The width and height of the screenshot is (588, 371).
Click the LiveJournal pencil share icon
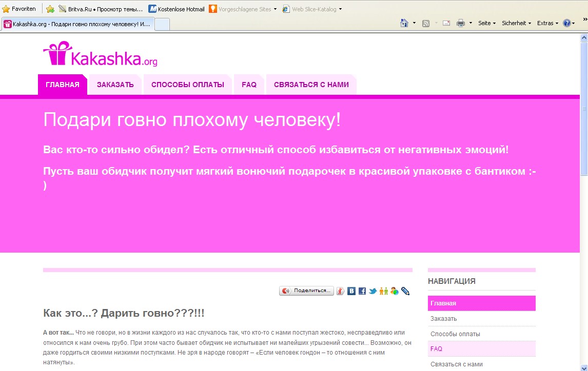point(405,291)
